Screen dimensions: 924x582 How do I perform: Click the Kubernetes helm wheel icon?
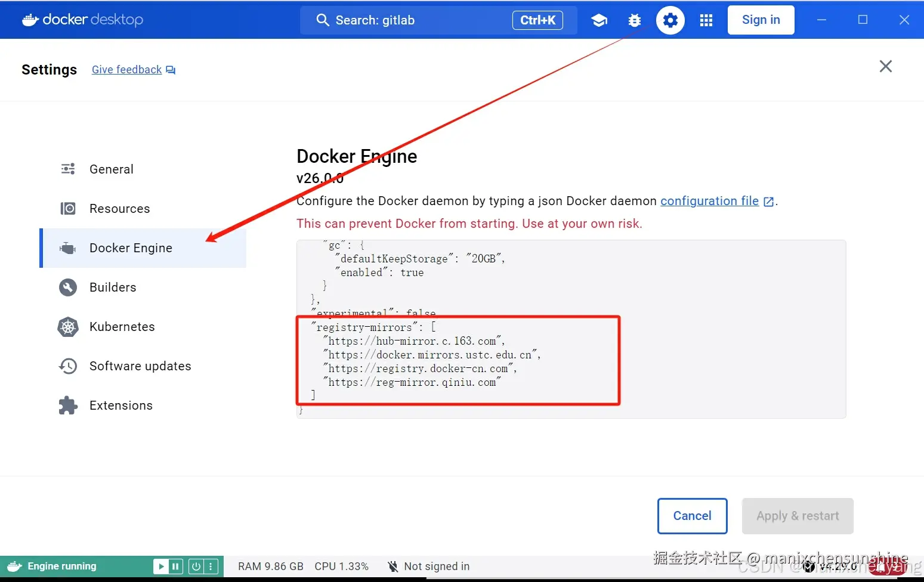click(68, 327)
